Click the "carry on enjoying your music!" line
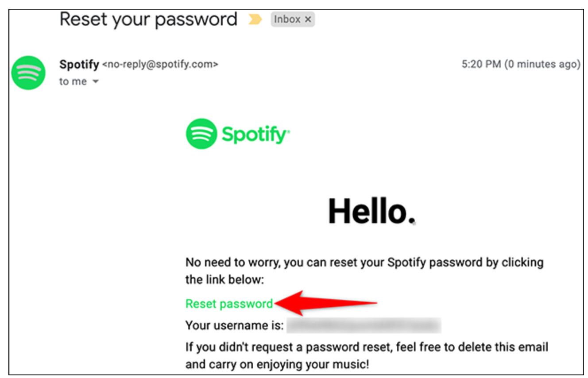The width and height of the screenshot is (588, 378). 277,365
